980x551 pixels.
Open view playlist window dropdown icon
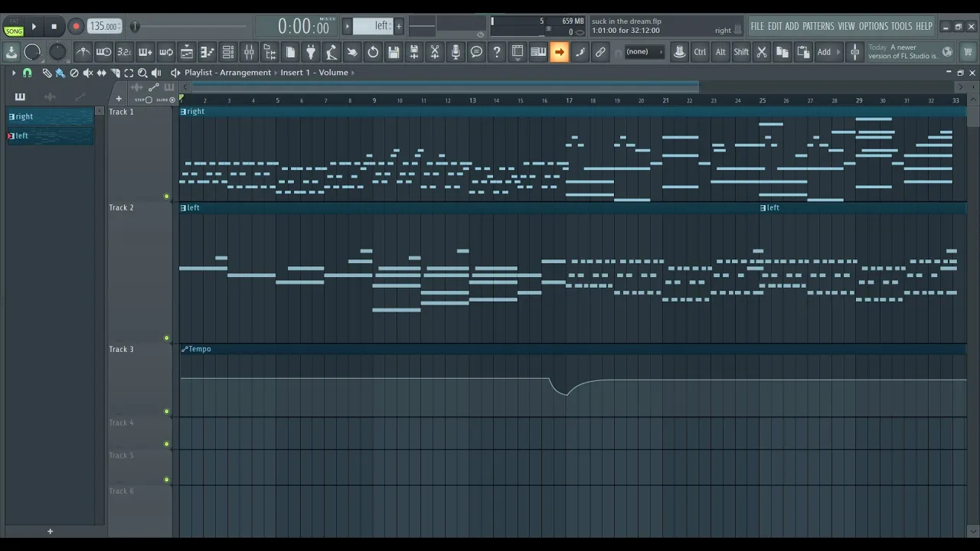186,52
